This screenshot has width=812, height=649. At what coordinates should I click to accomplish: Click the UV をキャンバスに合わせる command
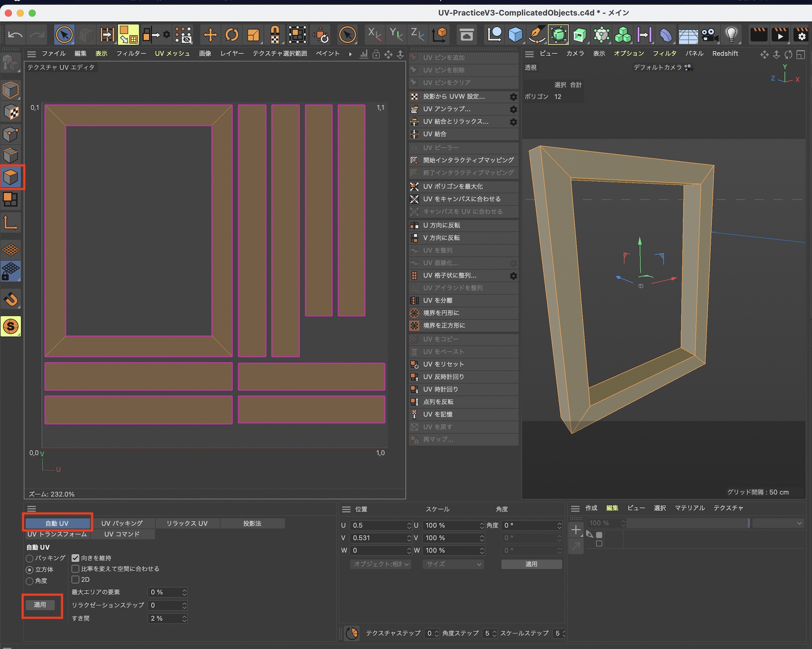click(x=462, y=199)
